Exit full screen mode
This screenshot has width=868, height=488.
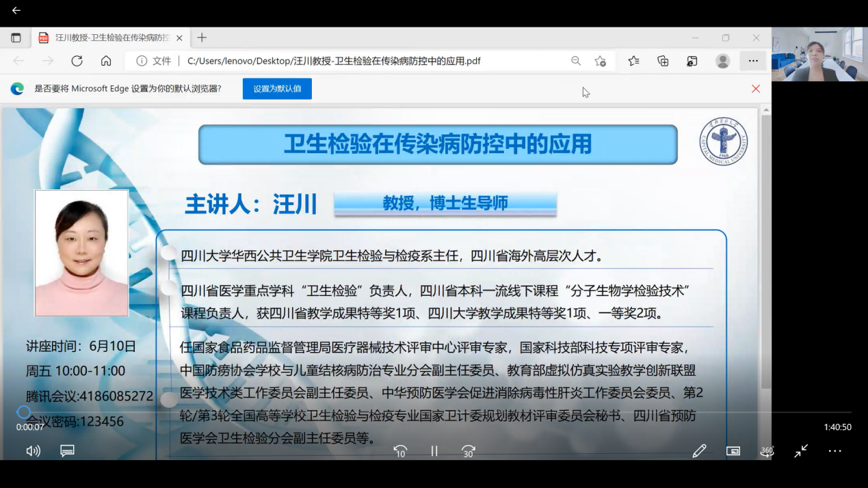801,451
